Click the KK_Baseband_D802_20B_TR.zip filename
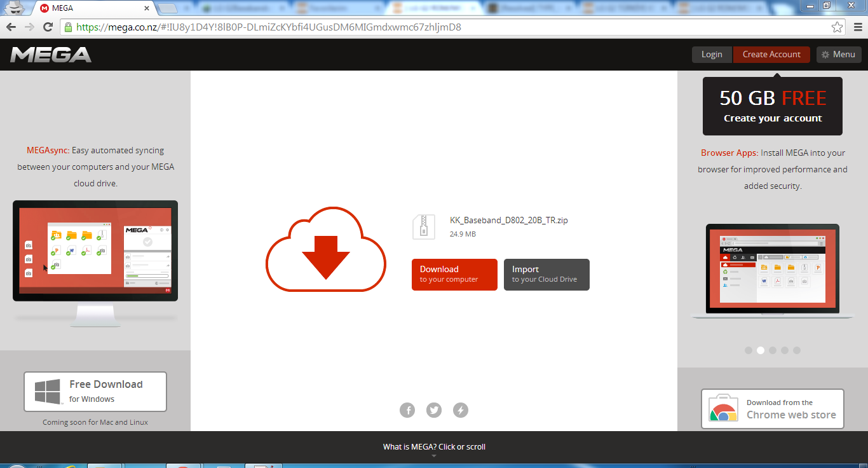 (x=509, y=221)
